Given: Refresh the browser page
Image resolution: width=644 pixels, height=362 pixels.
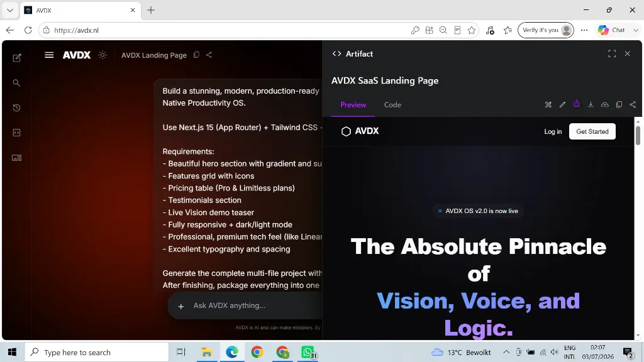Looking at the screenshot, I should tap(28, 30).
